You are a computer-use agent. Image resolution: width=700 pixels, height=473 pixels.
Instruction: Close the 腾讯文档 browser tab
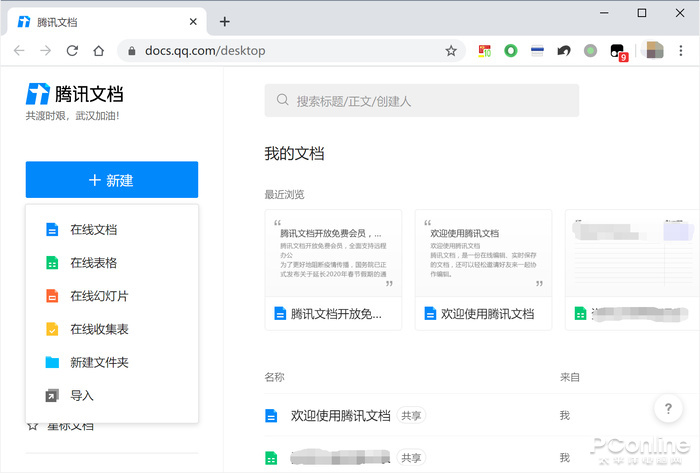tap(194, 21)
